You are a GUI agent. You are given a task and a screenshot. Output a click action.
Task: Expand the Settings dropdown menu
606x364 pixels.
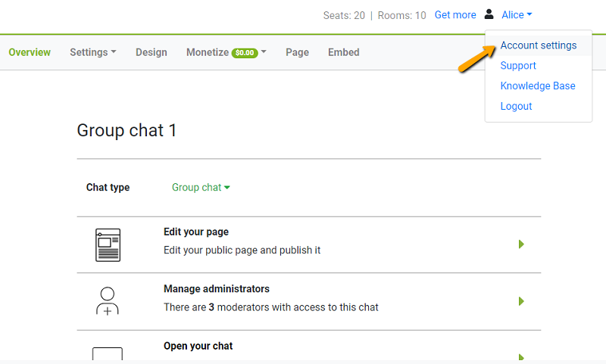pos(93,52)
